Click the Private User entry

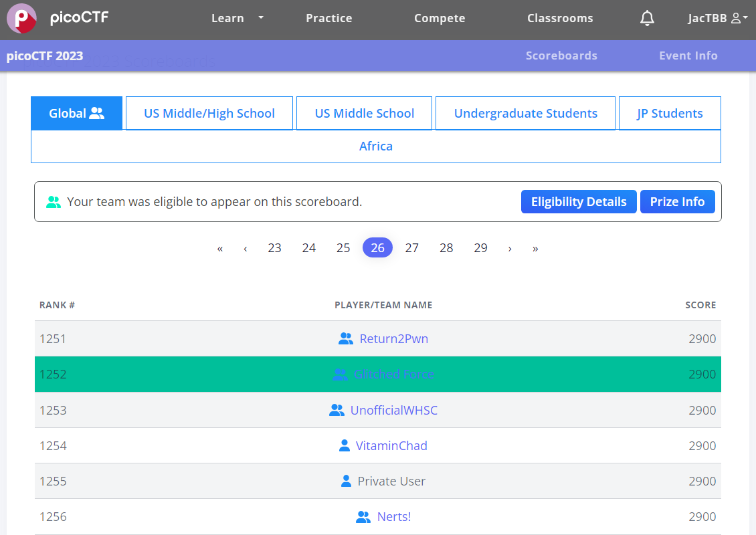(391, 481)
